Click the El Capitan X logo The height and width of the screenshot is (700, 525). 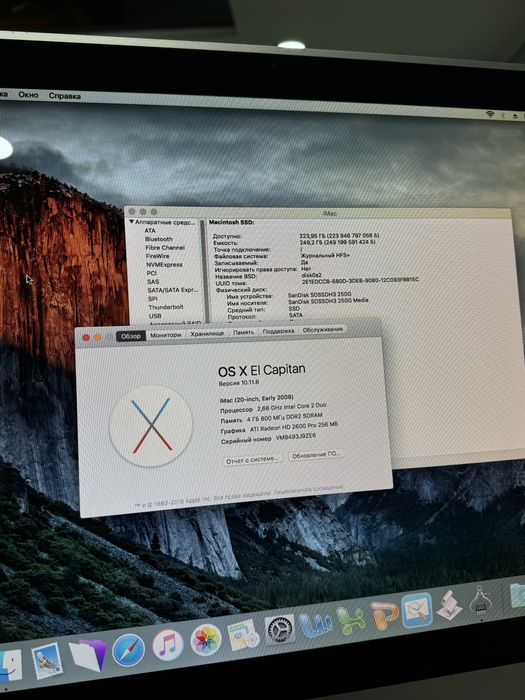(151, 425)
